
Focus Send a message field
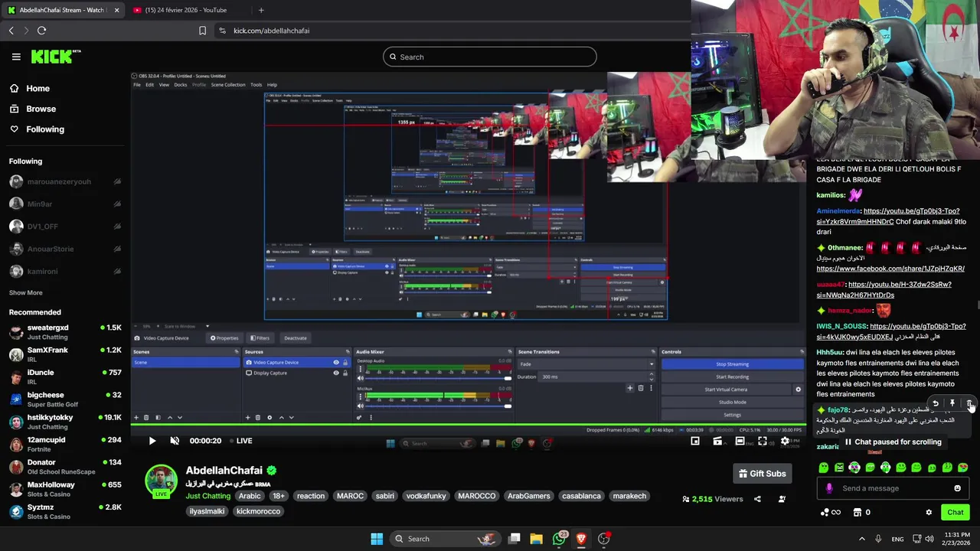tap(894, 488)
